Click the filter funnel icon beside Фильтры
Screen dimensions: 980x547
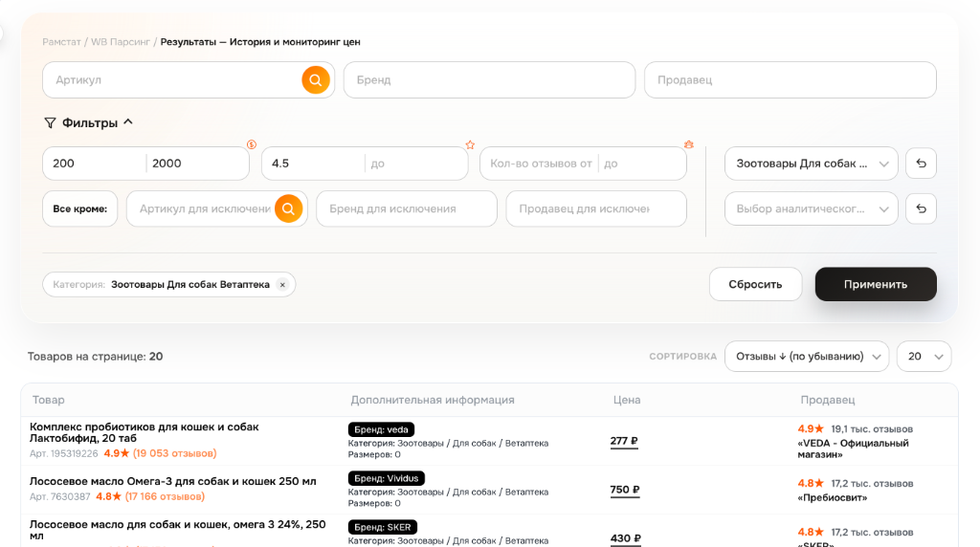point(50,122)
